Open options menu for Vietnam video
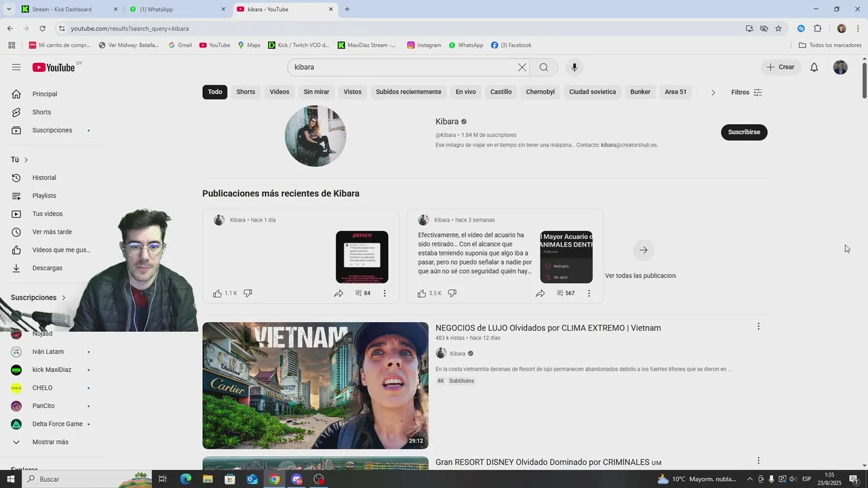Screen dimensions: 868x488 click(x=758, y=327)
